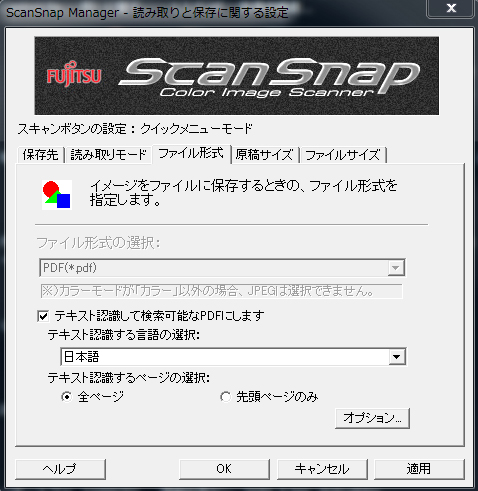Open the 原稿サイズ tab
This screenshot has height=491, width=478.
coord(265,155)
